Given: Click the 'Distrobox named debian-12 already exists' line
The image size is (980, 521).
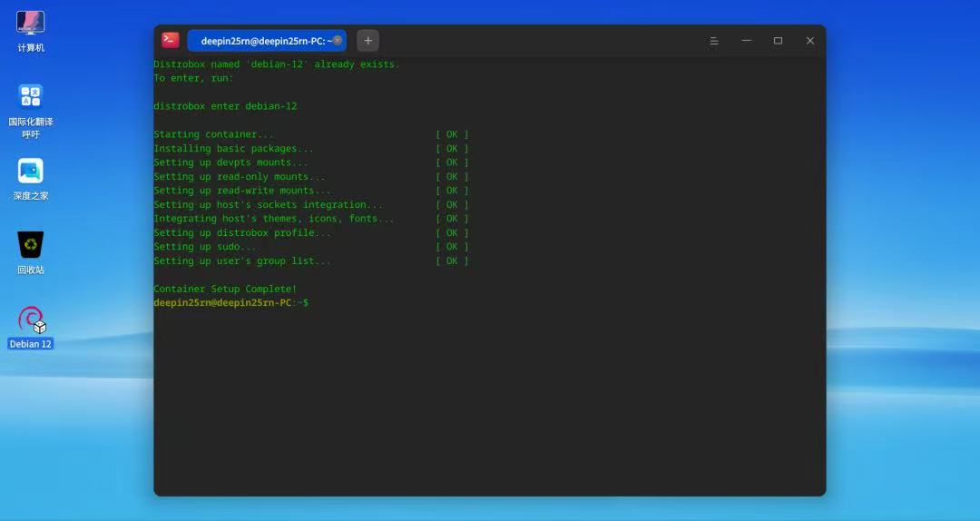Looking at the screenshot, I should (277, 64).
